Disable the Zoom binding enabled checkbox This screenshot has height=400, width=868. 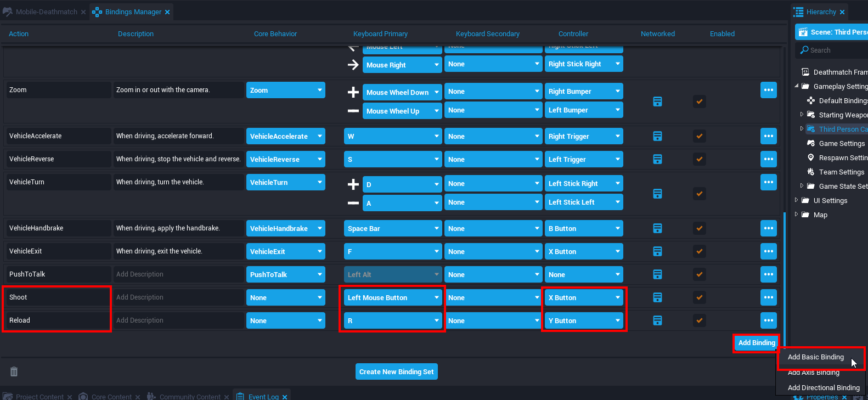click(x=699, y=102)
